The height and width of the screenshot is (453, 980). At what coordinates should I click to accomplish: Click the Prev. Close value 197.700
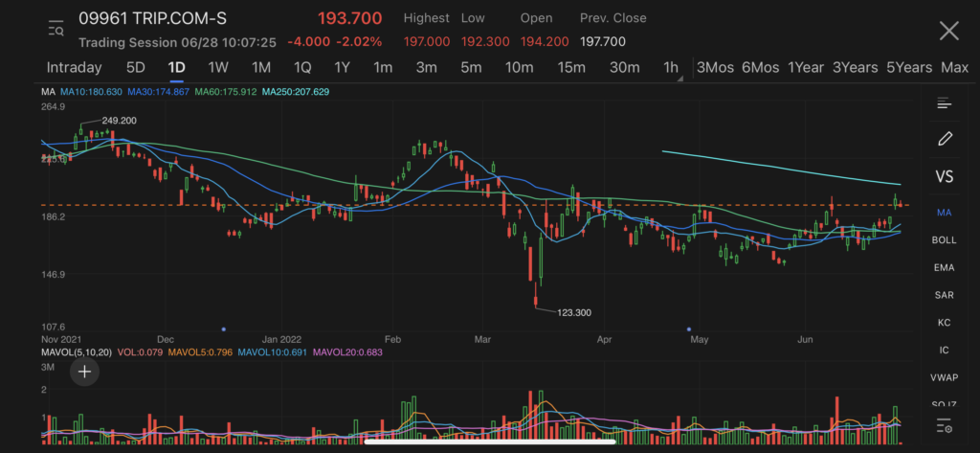tap(603, 41)
